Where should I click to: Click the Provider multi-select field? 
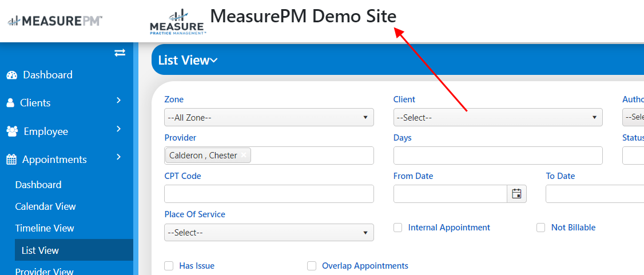click(x=269, y=156)
